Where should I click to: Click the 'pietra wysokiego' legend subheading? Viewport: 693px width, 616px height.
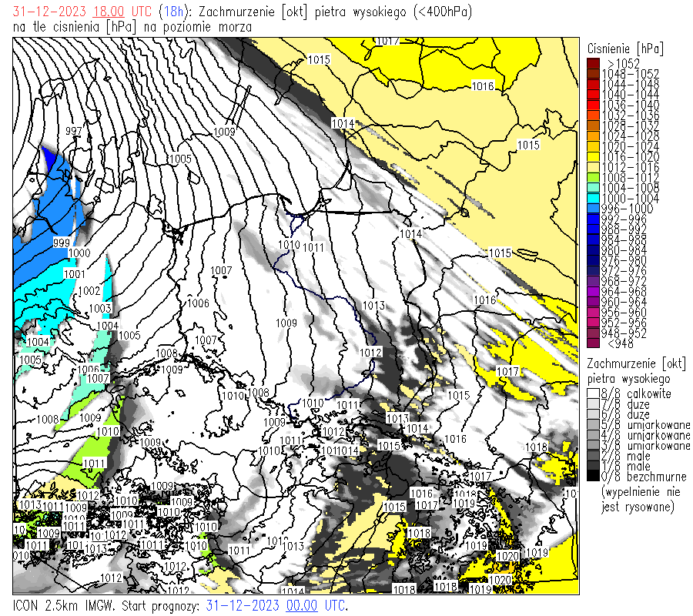(628, 379)
